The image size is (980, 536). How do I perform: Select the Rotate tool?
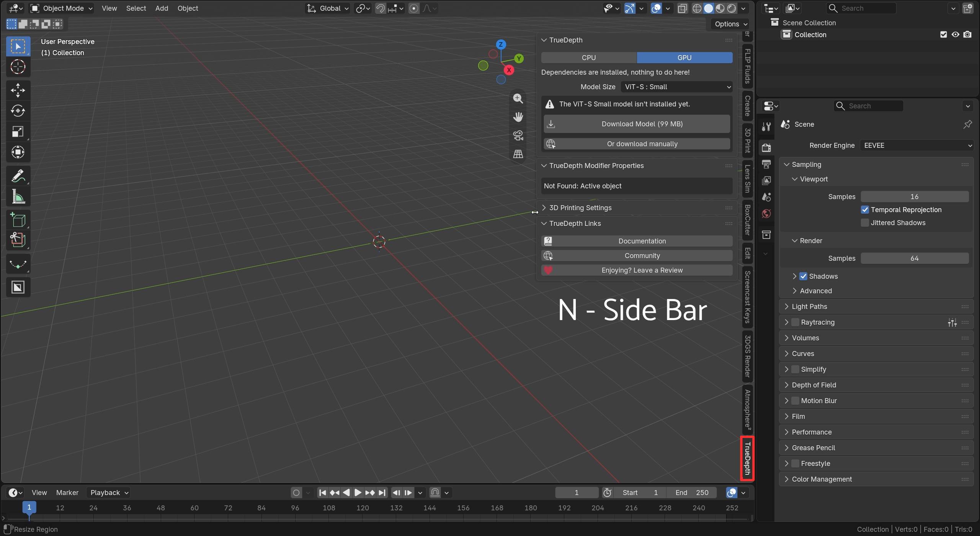(x=18, y=111)
